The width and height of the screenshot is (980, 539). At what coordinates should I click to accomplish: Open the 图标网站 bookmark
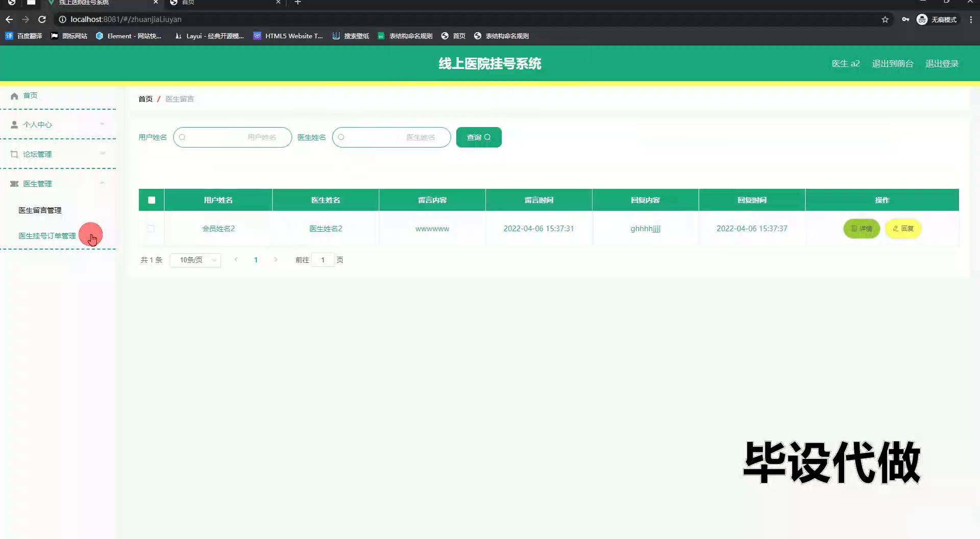coord(69,36)
